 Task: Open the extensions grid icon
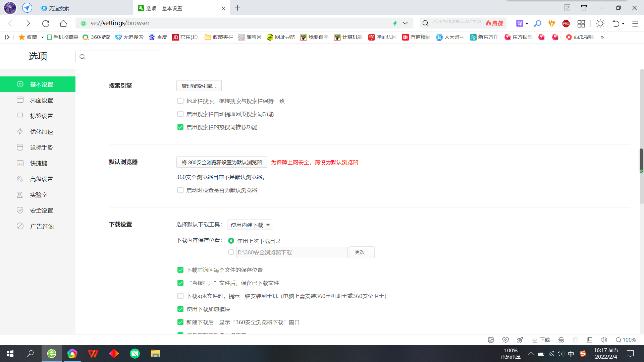581,23
